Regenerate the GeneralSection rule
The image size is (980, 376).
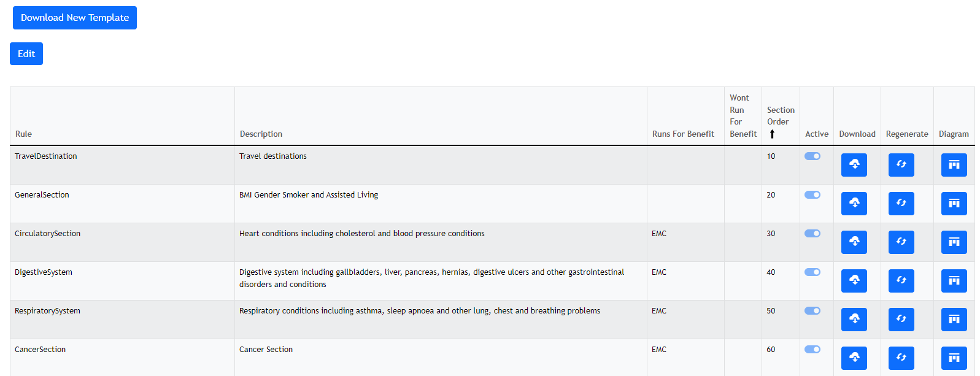pyautogui.click(x=901, y=204)
